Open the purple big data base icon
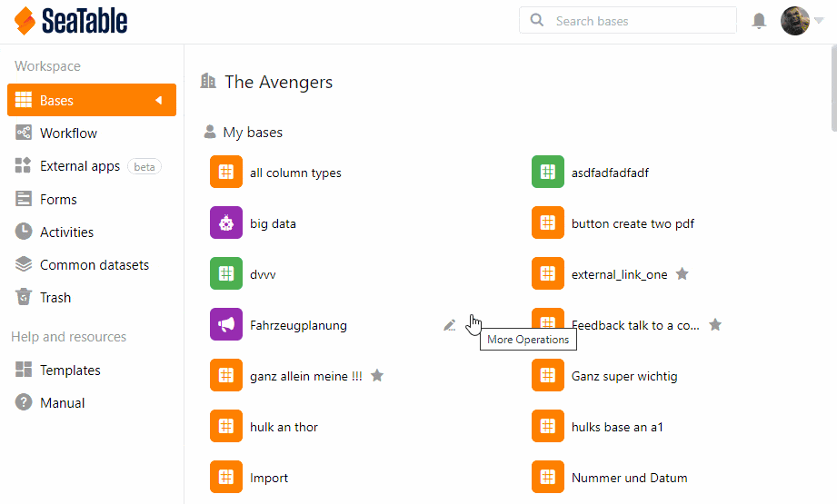837x504 pixels. tap(225, 223)
